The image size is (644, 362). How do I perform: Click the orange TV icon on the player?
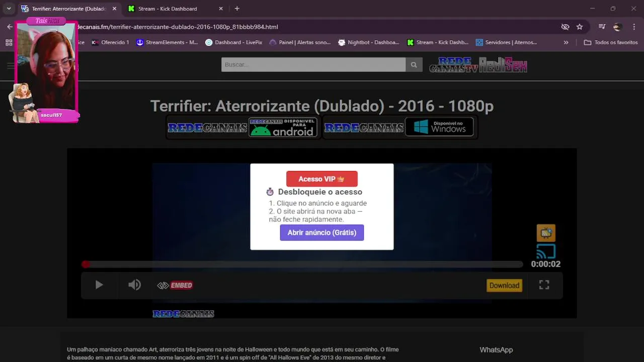click(546, 233)
